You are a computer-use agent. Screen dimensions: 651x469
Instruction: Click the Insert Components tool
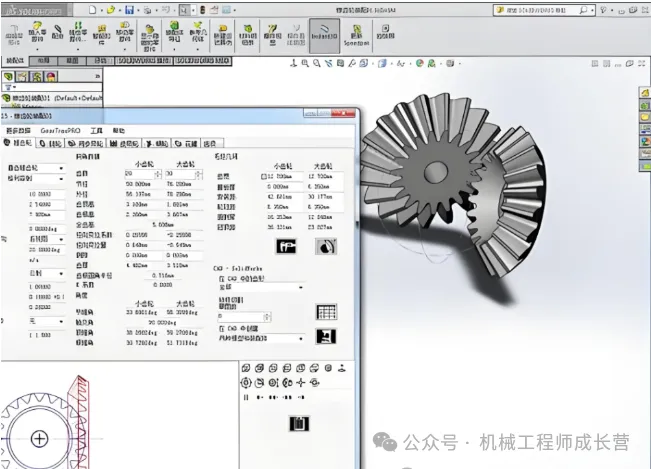coord(37,32)
